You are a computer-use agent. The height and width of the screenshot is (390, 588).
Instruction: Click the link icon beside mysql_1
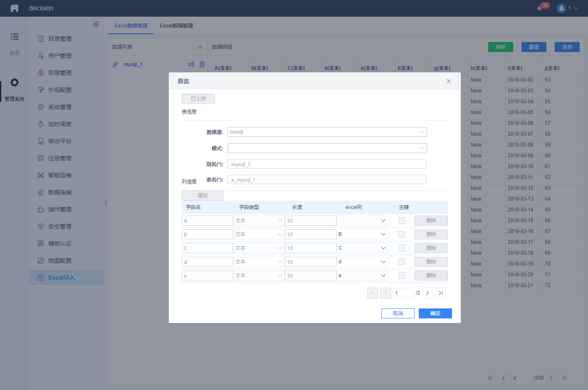(x=116, y=65)
